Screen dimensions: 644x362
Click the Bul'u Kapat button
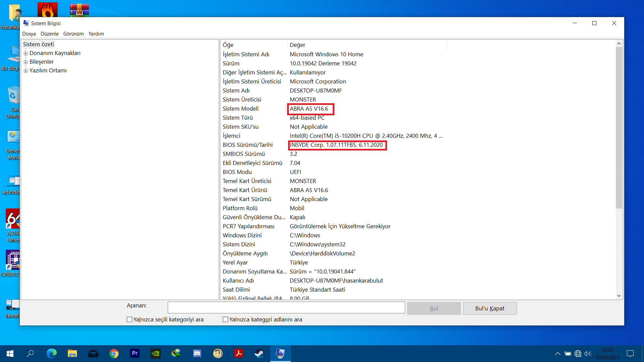coord(489,308)
